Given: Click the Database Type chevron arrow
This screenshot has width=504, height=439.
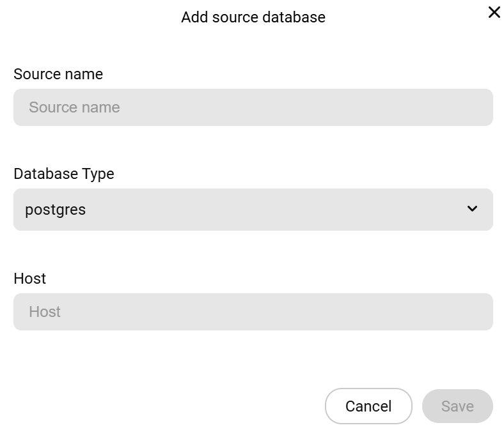Looking at the screenshot, I should 472,209.
